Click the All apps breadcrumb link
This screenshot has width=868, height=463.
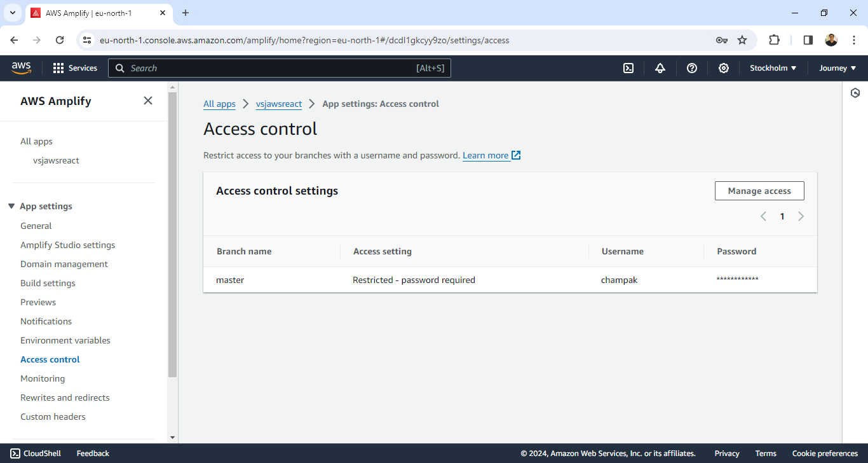click(219, 104)
